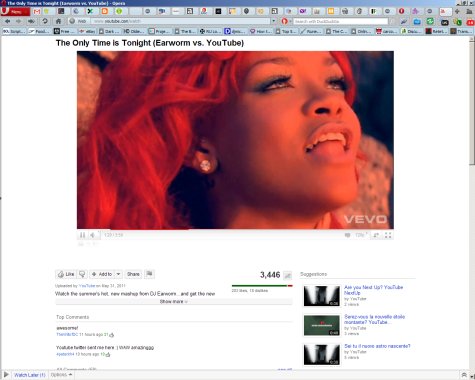Expand the arrow next to Add to
This screenshot has height=380, width=475.
tap(118, 274)
